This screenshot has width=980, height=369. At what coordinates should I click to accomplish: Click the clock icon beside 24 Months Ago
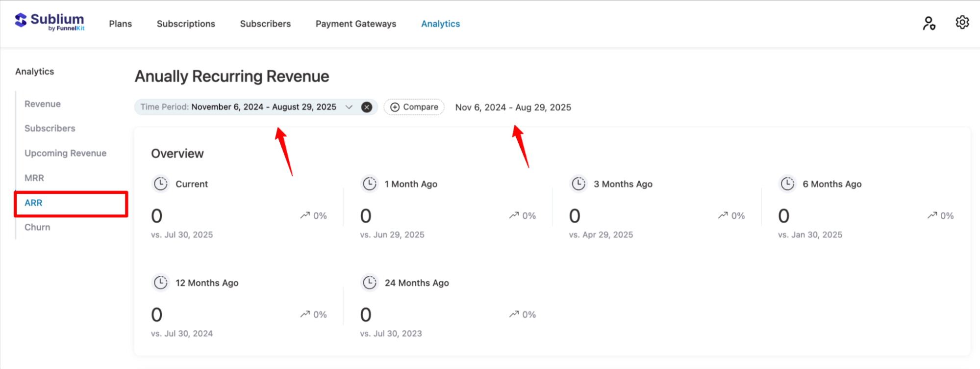[370, 283]
